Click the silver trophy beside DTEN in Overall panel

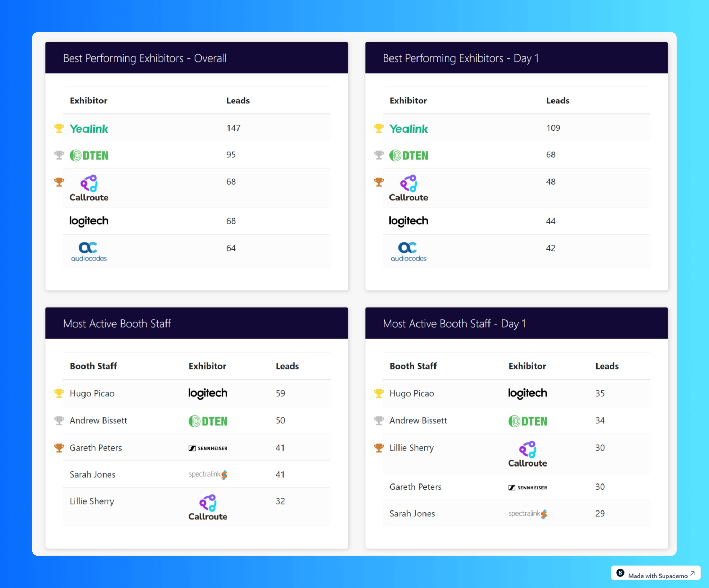[x=59, y=155]
